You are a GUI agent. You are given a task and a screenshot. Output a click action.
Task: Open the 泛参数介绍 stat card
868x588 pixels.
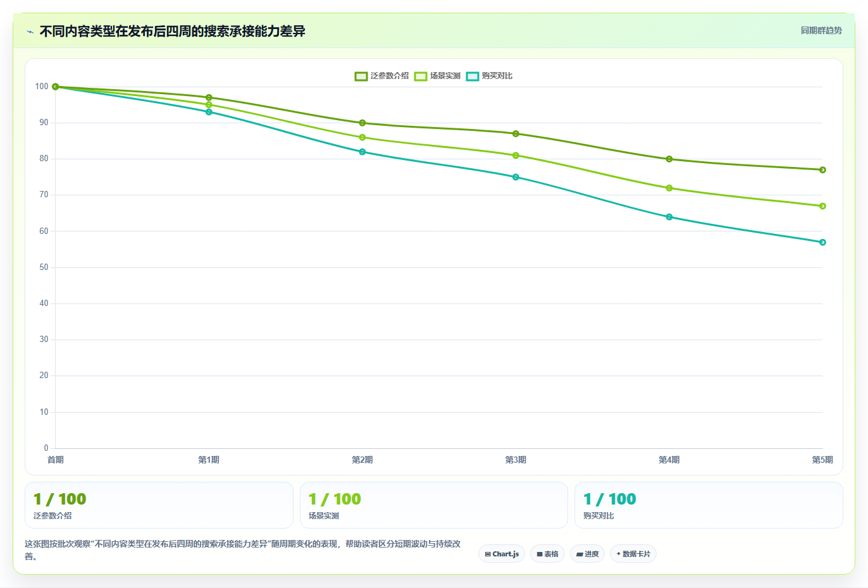[159, 505]
